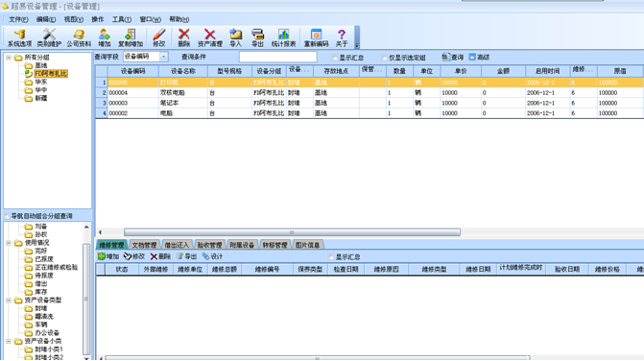
Task: Click scroll-up arrow of navigation tree
Action: coord(86,227)
